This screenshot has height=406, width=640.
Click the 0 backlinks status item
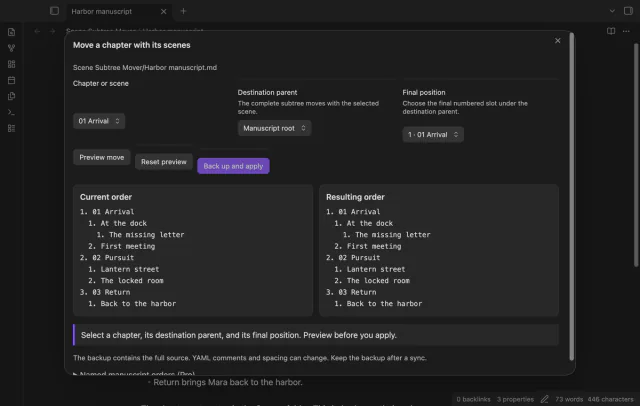(473, 399)
